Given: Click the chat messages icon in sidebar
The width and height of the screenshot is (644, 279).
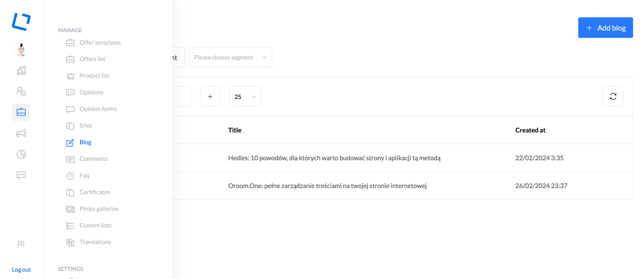Looking at the screenshot, I should (21, 175).
